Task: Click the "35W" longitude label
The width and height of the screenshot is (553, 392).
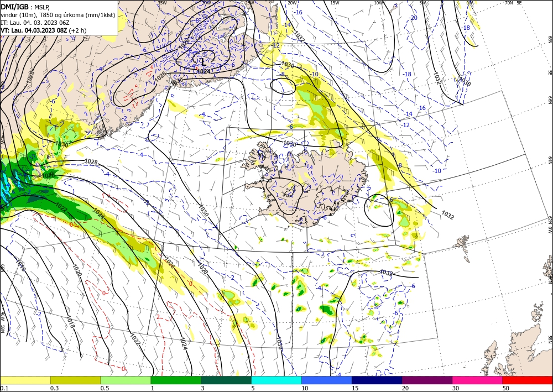Action: (162, 3)
